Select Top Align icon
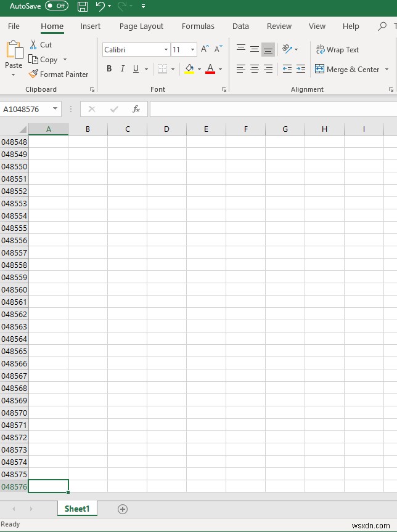397x532 pixels. (241, 49)
